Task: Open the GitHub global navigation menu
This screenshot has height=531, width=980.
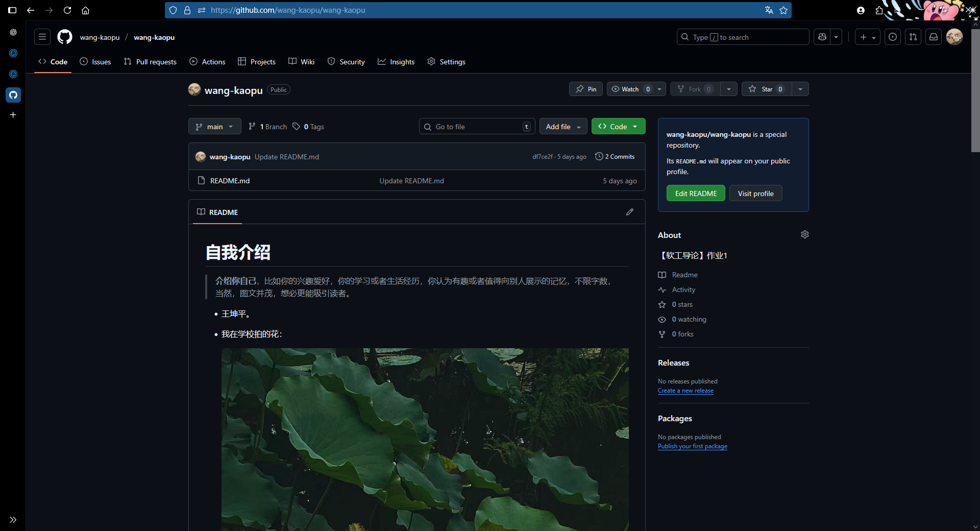Action: pos(42,37)
